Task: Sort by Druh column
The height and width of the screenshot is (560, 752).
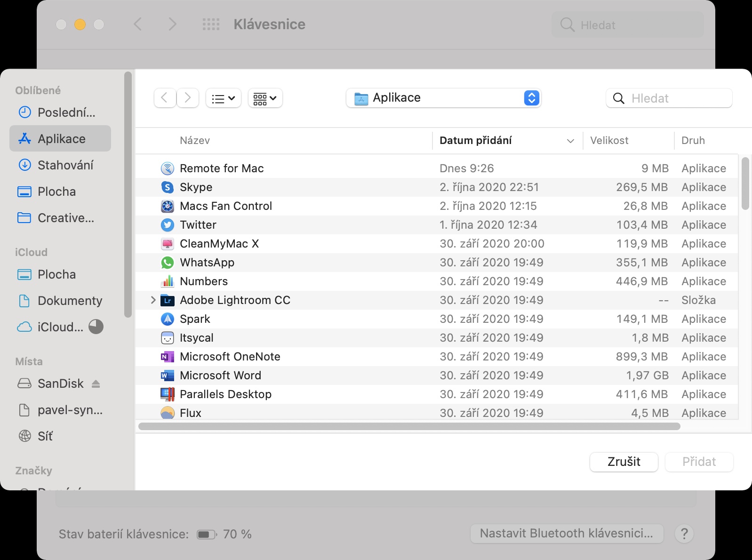Action: (x=693, y=140)
